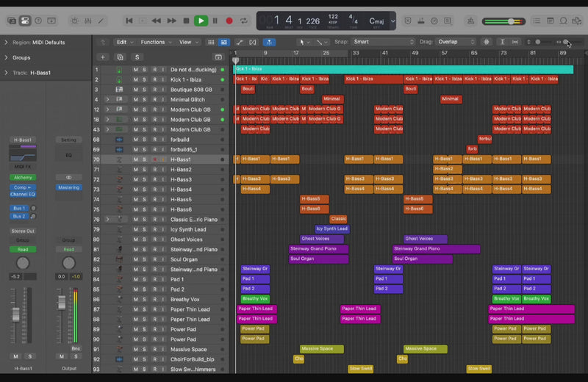This screenshot has width=588, height=382.
Task: Click the red Record button
Action: coord(229,21)
